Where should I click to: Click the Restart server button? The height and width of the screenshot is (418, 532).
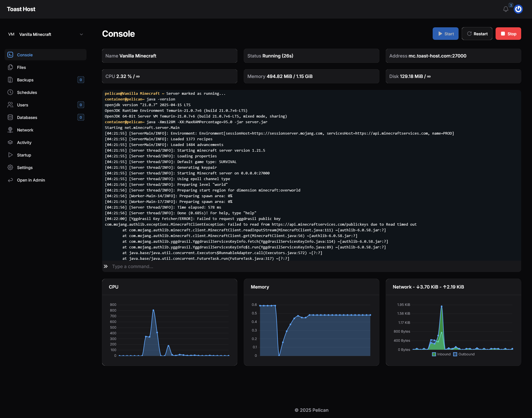477,34
